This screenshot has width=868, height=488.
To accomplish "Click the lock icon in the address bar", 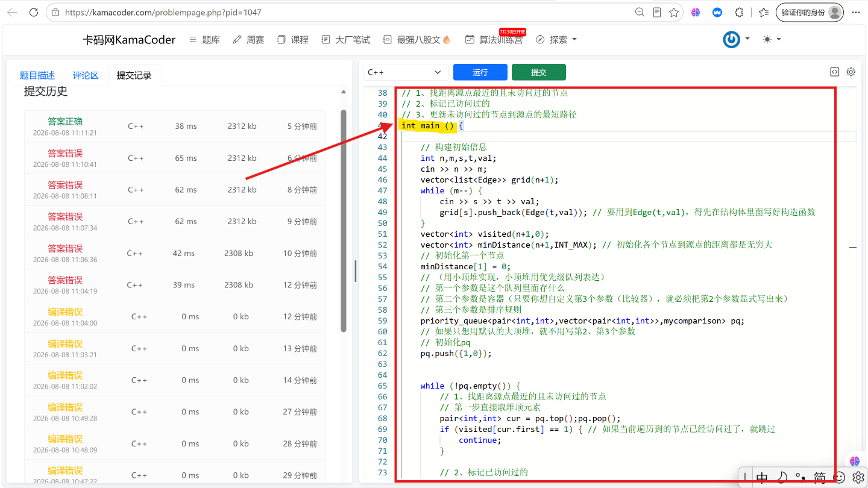I will tap(55, 12).
